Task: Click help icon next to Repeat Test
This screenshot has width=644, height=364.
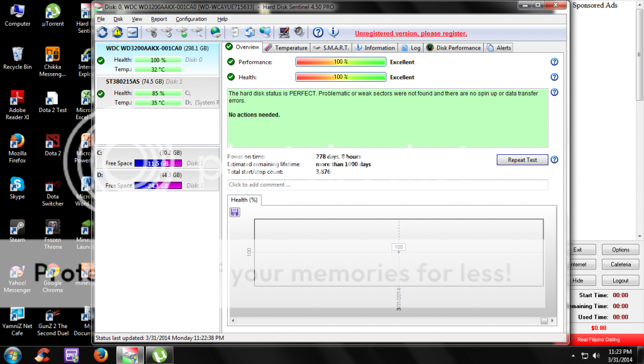Action: (x=554, y=160)
